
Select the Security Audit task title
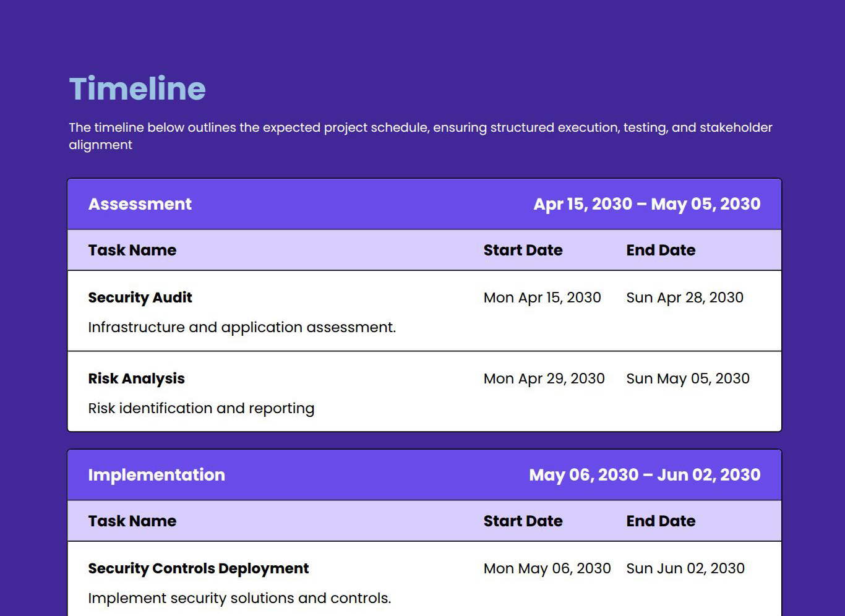(140, 297)
